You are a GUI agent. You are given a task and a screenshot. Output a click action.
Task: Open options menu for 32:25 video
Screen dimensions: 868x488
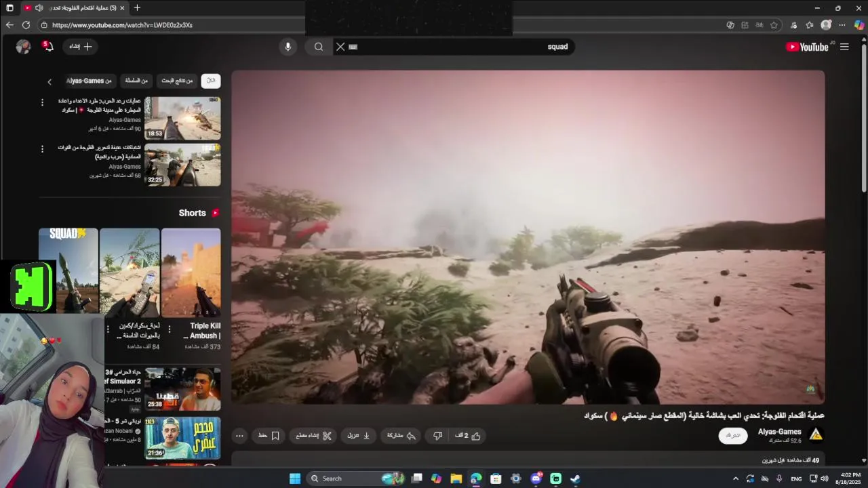(x=42, y=149)
